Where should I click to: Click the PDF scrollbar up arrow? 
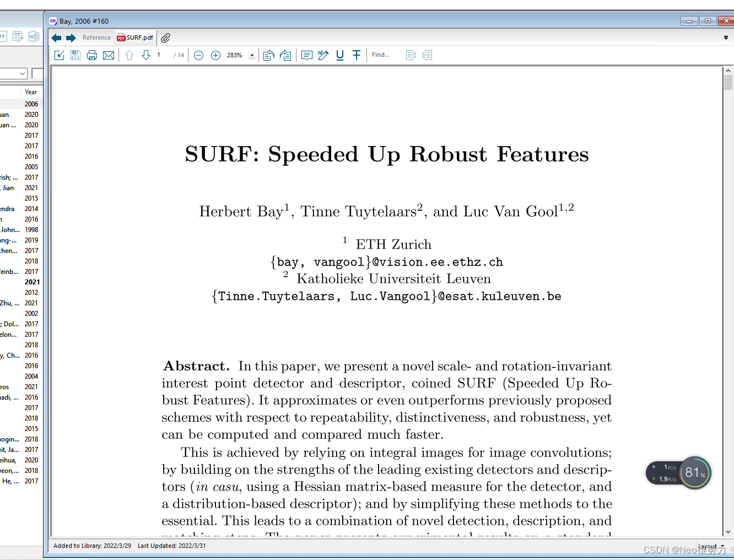pyautogui.click(x=728, y=71)
